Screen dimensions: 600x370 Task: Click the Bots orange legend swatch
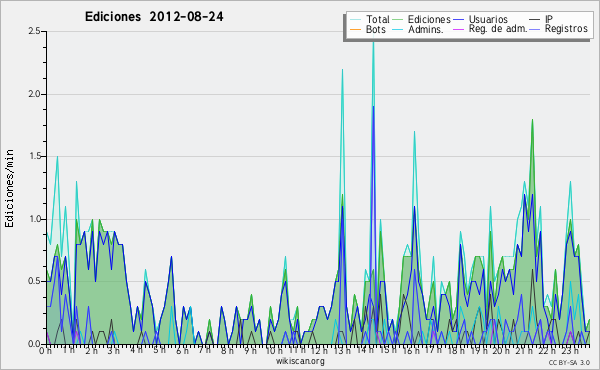pyautogui.click(x=356, y=29)
